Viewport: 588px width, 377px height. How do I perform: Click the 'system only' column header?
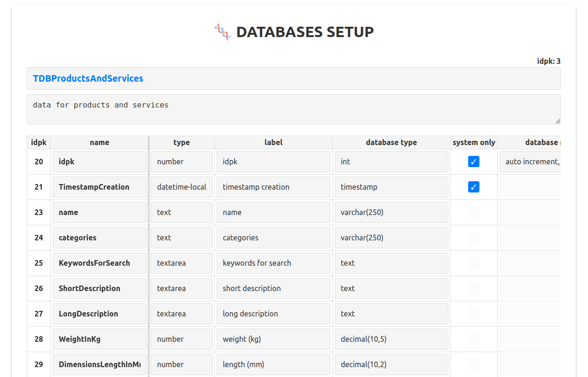[473, 142]
